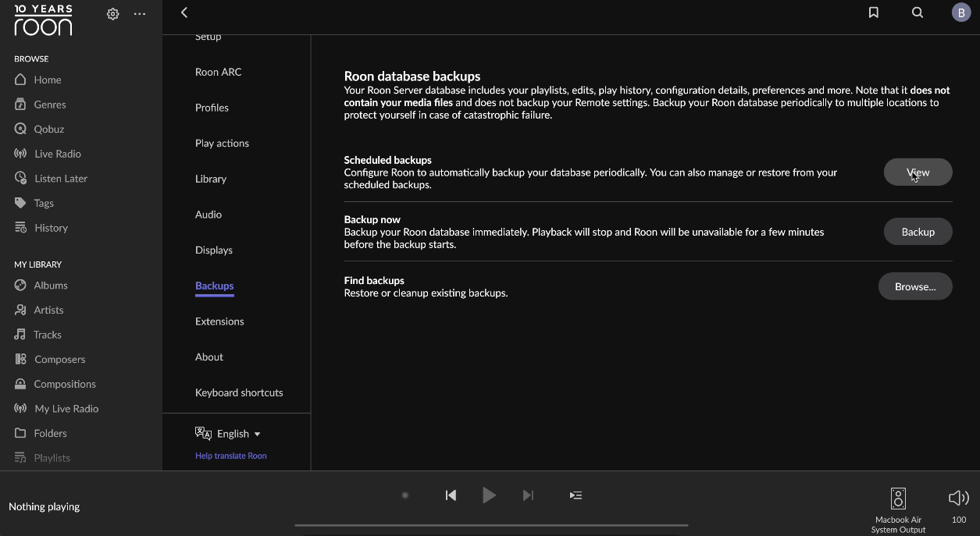Click the Home house icon
The width and height of the screenshot is (980, 536).
(20, 80)
